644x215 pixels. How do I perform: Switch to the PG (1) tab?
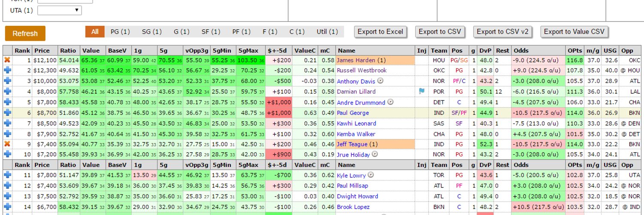(120, 31)
